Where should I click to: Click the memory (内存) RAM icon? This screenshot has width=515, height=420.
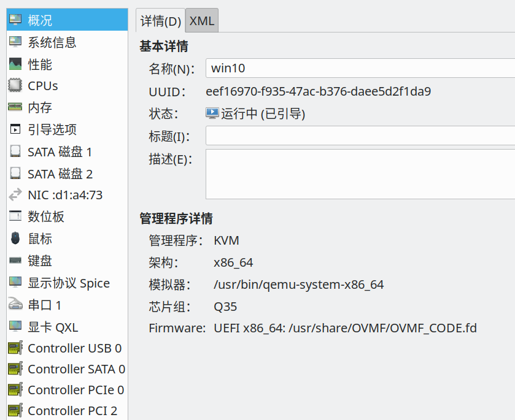point(15,108)
